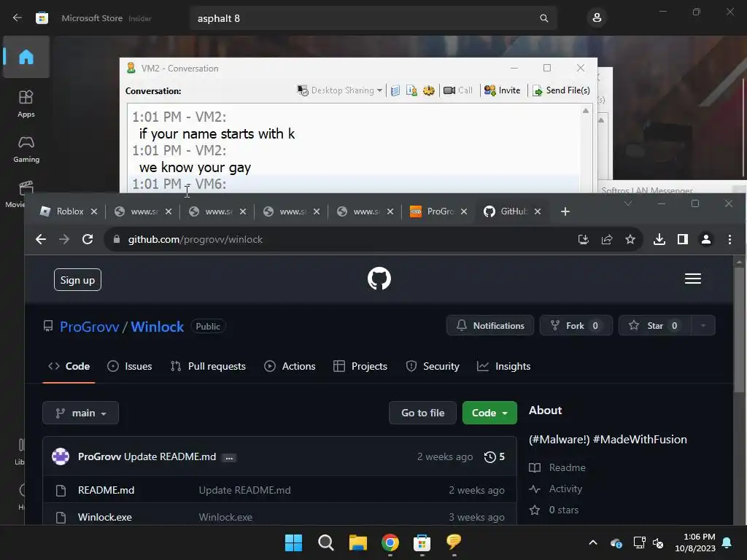
Task: Open Activity link in About
Action: (x=555, y=489)
